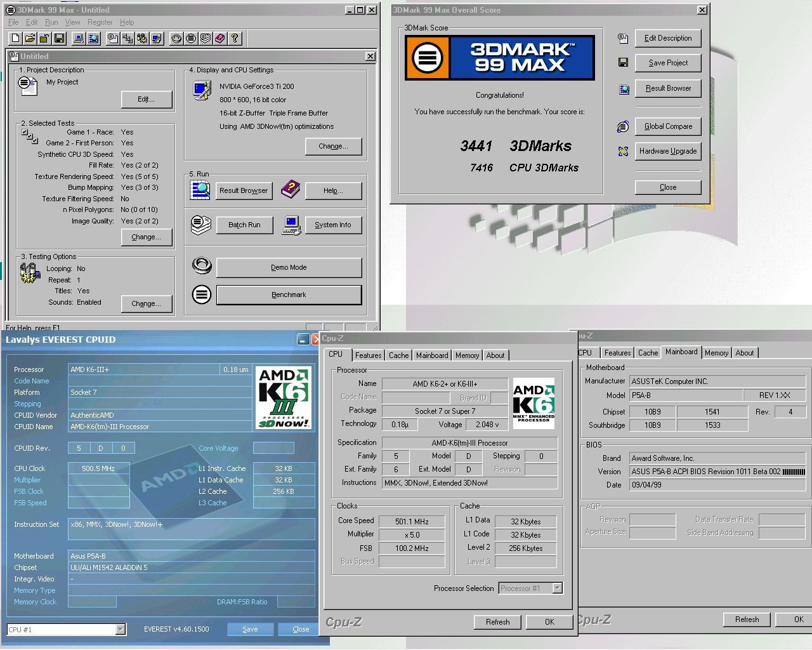Click the System Info button

pyautogui.click(x=333, y=225)
